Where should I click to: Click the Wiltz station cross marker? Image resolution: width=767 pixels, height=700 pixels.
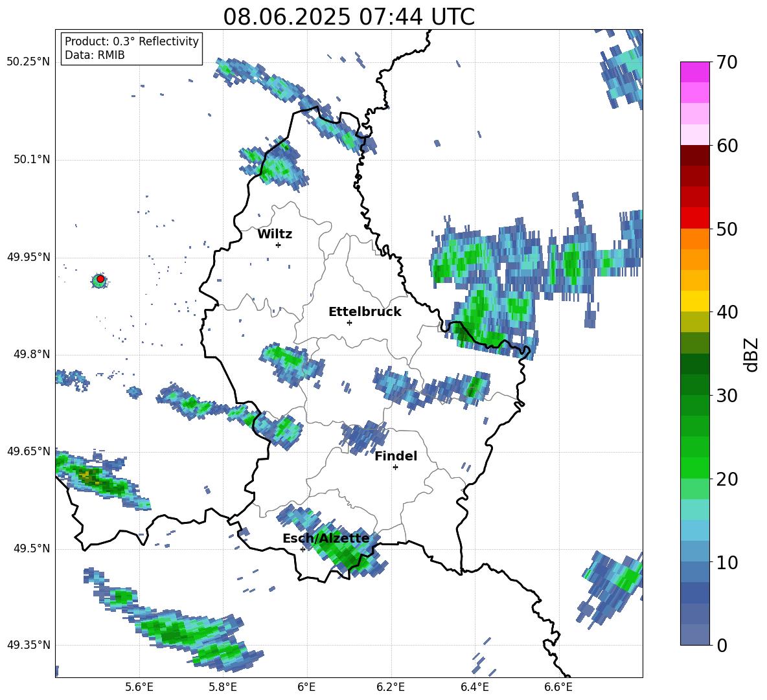278,245
